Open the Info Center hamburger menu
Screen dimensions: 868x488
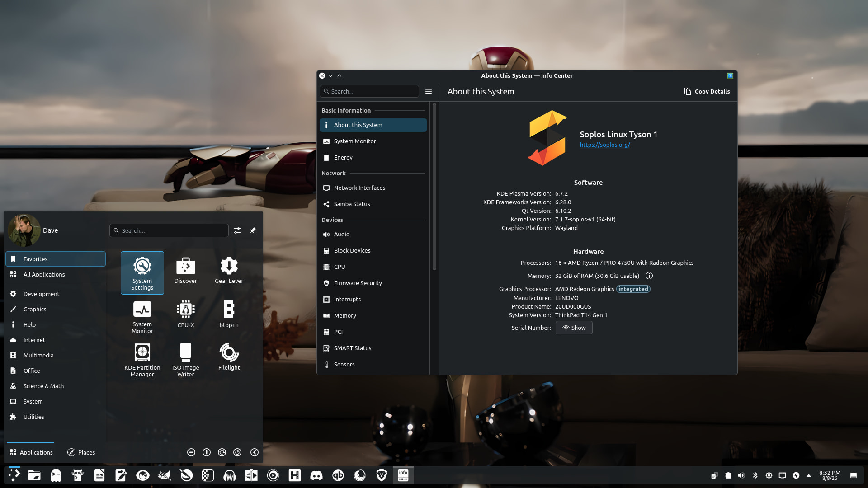tap(429, 91)
